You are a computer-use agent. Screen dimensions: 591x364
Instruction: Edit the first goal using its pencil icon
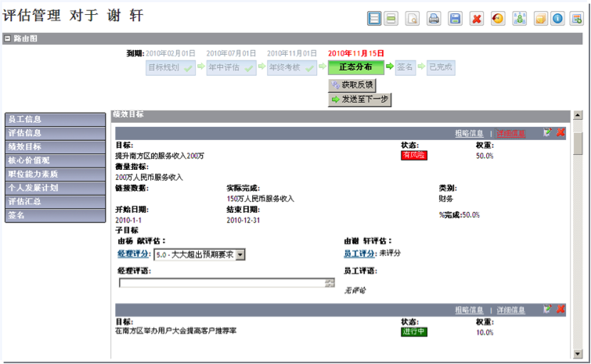click(547, 133)
